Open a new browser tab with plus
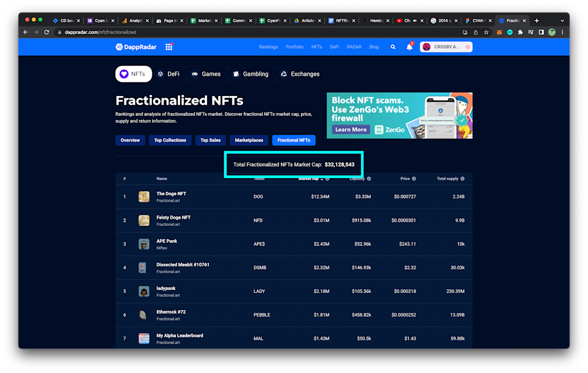The image size is (588, 373). [537, 21]
